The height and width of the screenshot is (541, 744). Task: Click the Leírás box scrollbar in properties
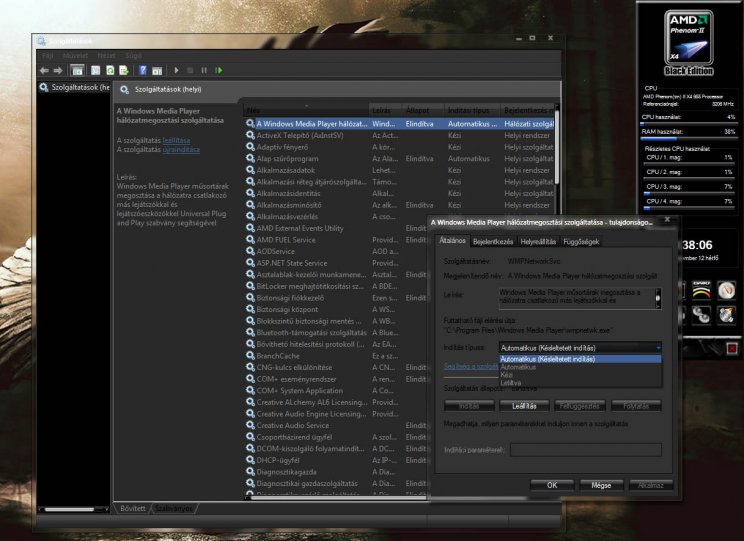pos(658,298)
